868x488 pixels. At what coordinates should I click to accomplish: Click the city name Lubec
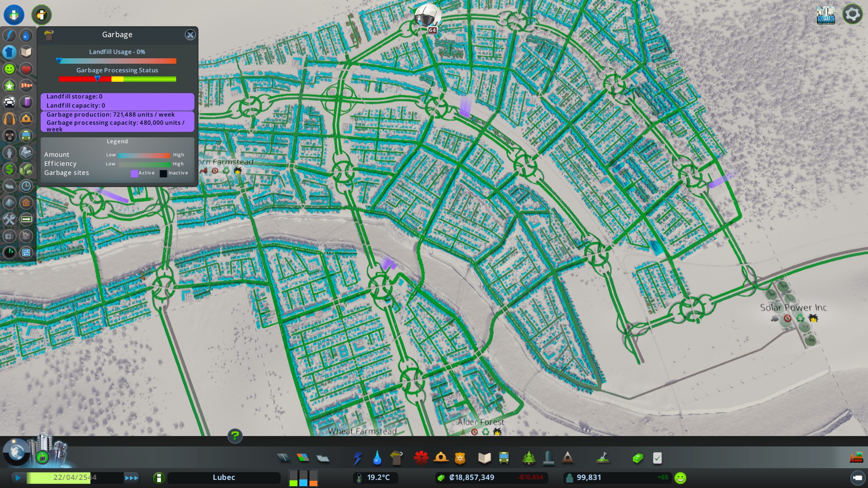(224, 478)
